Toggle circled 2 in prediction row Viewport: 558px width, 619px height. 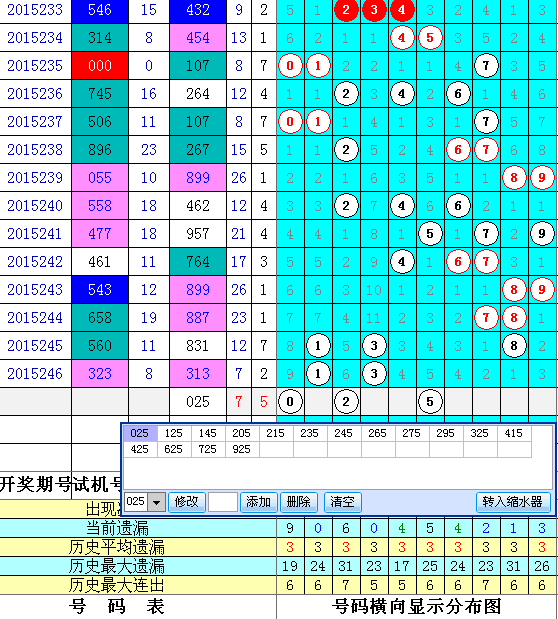[x=346, y=401]
